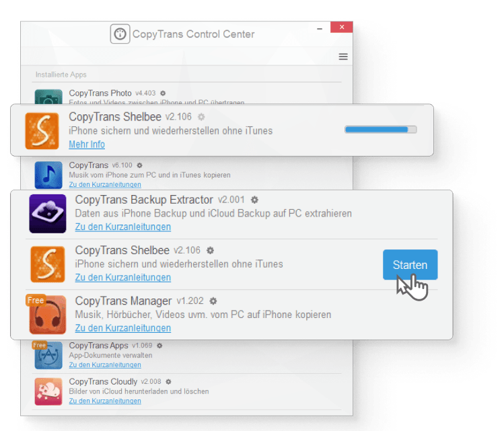Click the purple Backup Extractor app icon

(48, 214)
